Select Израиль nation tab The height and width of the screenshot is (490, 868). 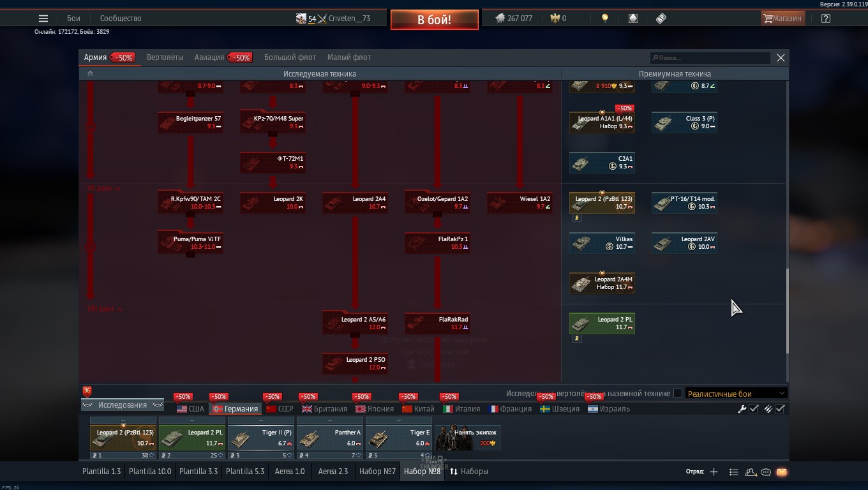[x=609, y=409]
